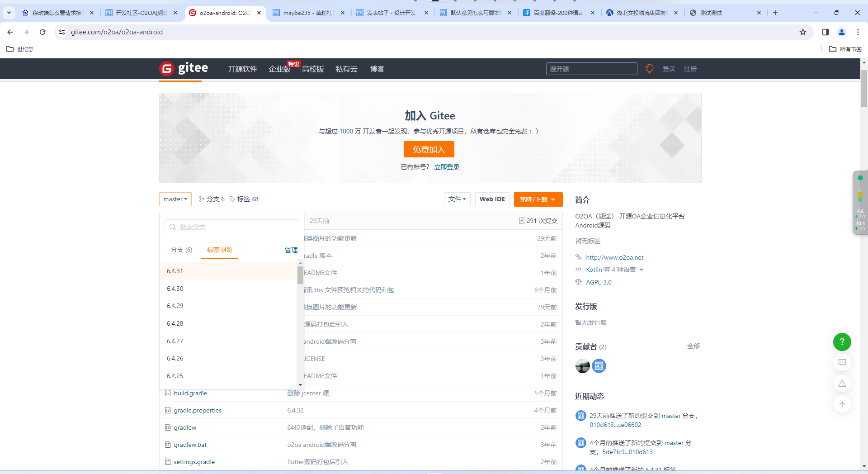Screen dimensions: 868x474
Task: Click 登录 in header
Action: point(669,69)
